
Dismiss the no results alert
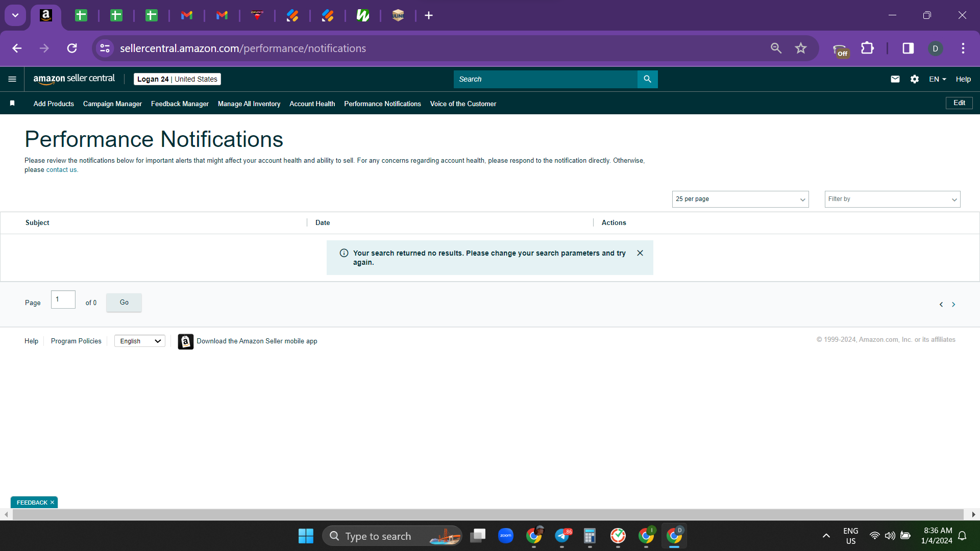[x=640, y=253]
